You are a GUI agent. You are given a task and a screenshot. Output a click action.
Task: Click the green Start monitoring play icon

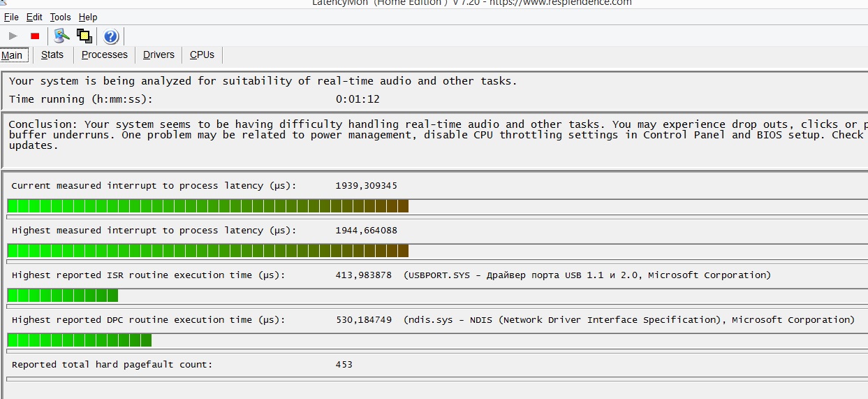[x=13, y=36]
